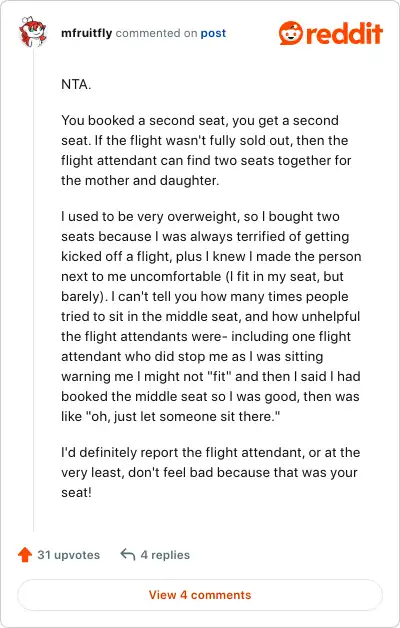Viewport: 400px width, 628px height.
Task: Click the gray "commented on" text
Action: tap(156, 33)
